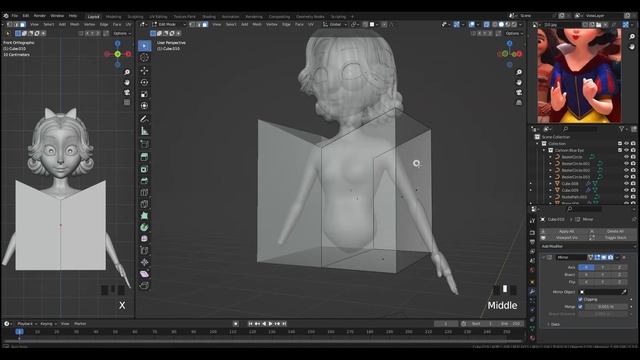This screenshot has width=640, height=360.
Task: Select the Poly Build tool
Action: 144,216
